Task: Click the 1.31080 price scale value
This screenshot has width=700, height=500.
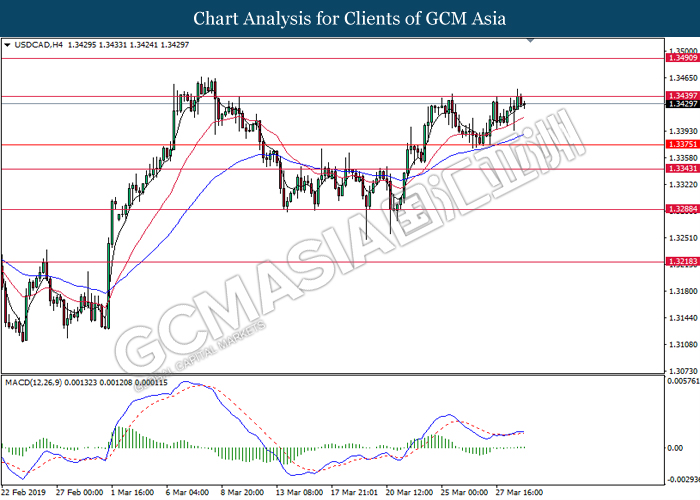Action: [x=683, y=345]
